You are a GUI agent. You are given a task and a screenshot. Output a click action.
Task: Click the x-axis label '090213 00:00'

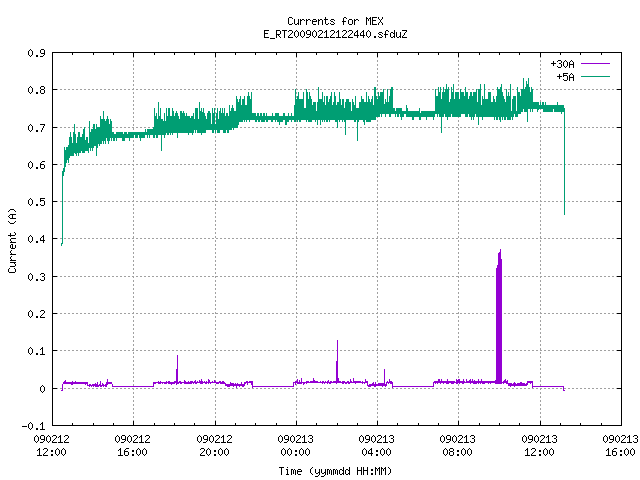(296, 446)
